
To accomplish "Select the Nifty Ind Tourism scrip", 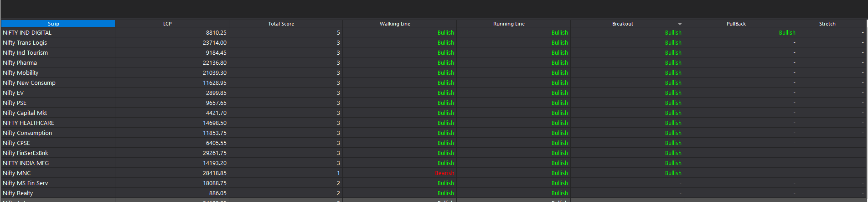I will [x=25, y=52].
